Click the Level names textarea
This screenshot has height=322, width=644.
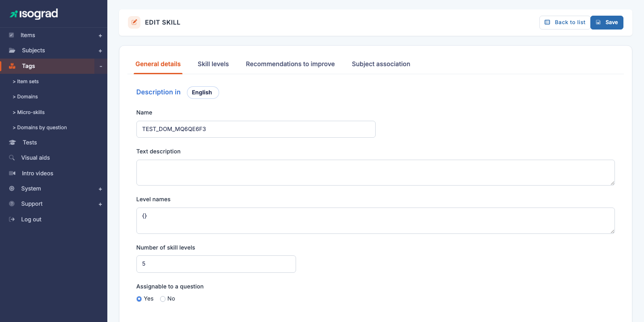pyautogui.click(x=376, y=220)
